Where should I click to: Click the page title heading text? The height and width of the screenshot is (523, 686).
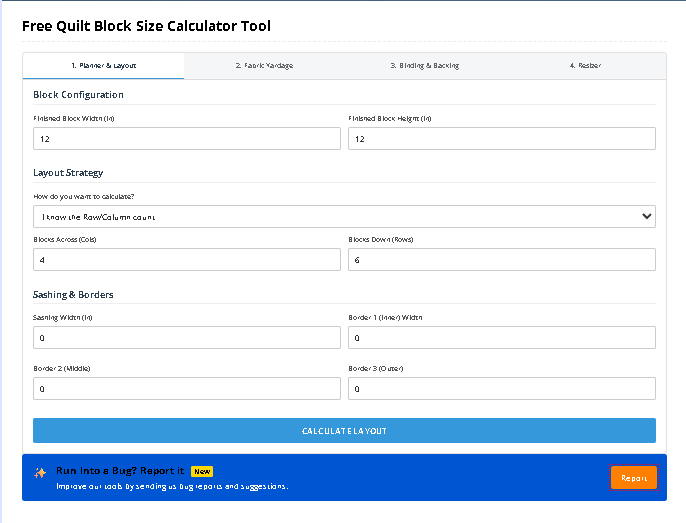[146, 26]
